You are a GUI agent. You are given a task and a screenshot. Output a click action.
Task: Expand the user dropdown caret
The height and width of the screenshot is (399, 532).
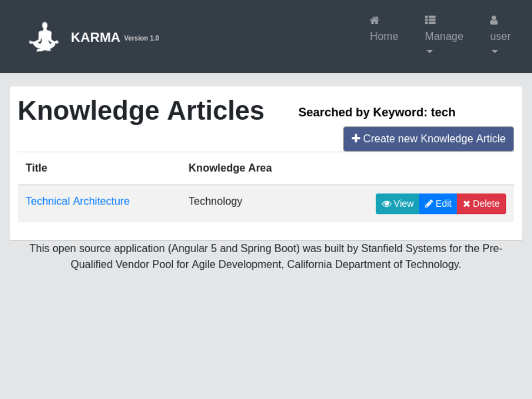click(495, 52)
